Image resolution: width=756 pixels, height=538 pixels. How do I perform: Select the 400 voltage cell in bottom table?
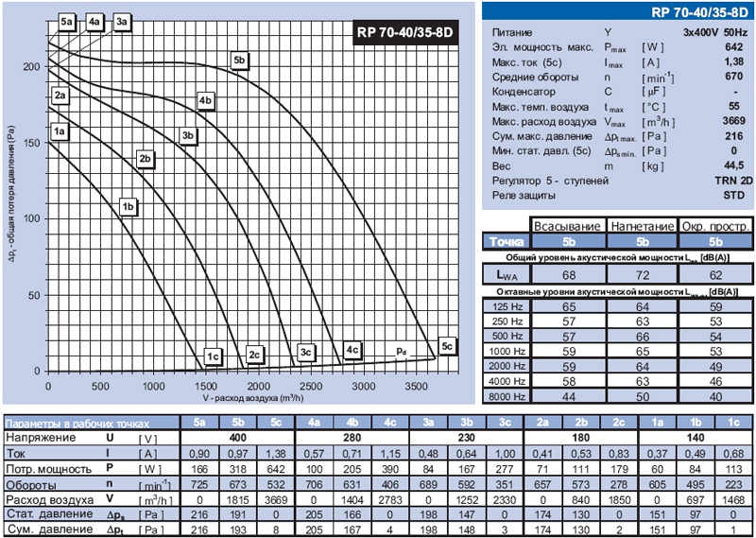click(242, 439)
